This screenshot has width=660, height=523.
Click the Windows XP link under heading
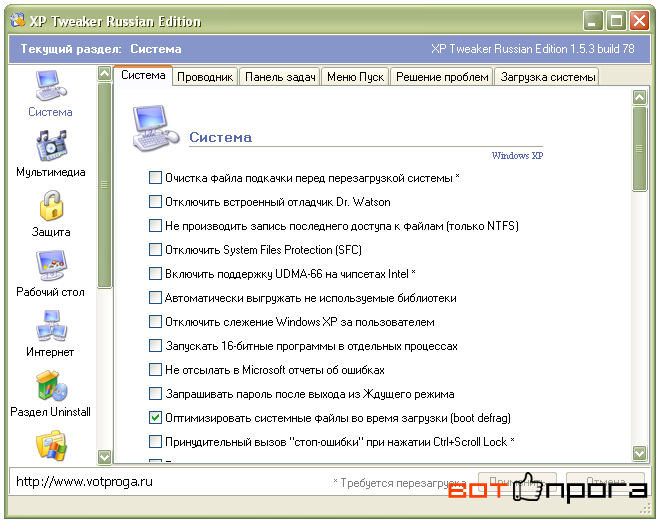517,156
